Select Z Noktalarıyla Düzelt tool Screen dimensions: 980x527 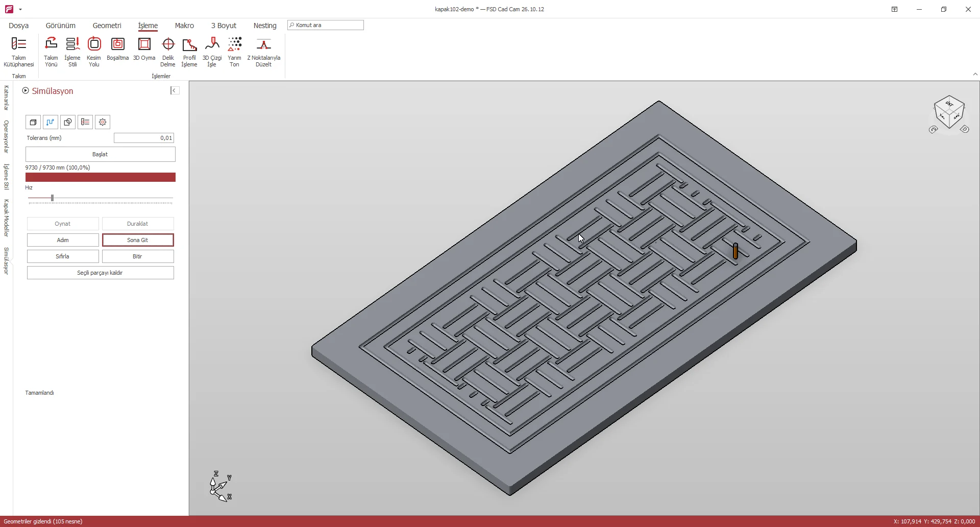click(263, 52)
